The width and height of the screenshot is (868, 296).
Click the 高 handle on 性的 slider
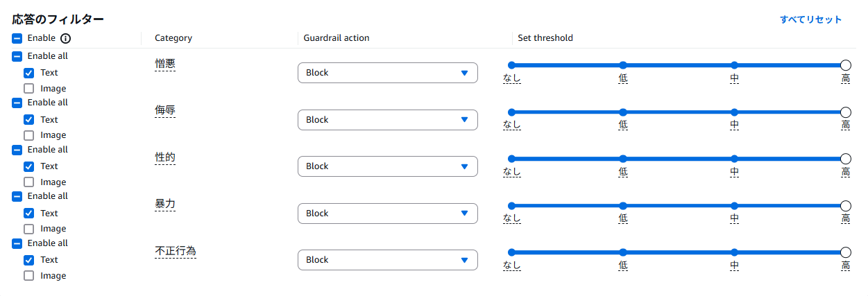pos(845,159)
